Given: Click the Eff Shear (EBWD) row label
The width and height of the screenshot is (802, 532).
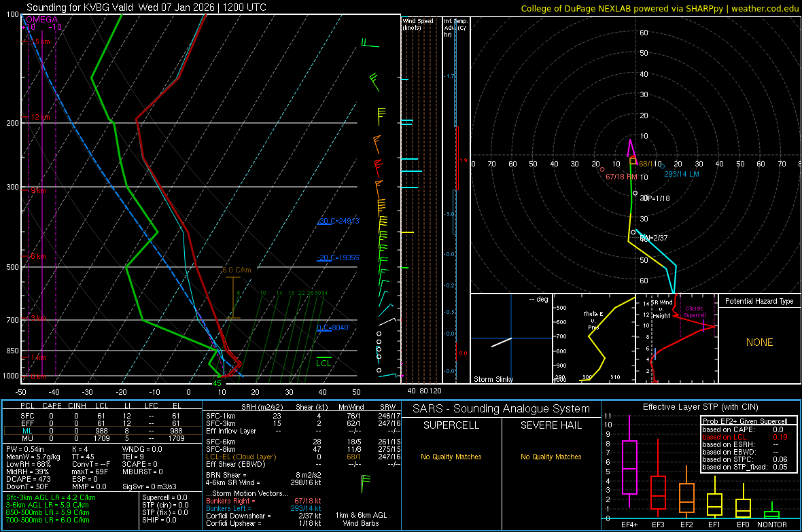Looking at the screenshot, I should point(236,465).
